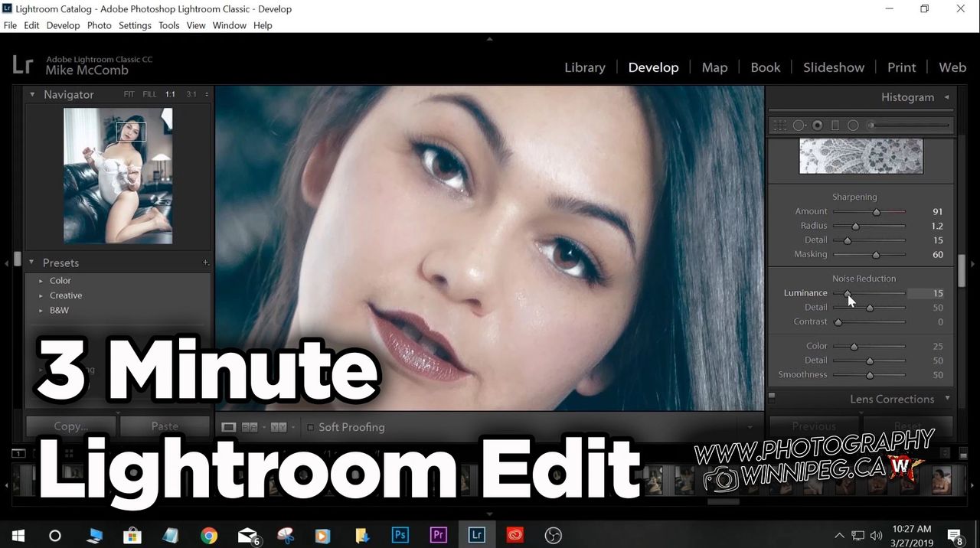Click the Paste button

click(165, 426)
